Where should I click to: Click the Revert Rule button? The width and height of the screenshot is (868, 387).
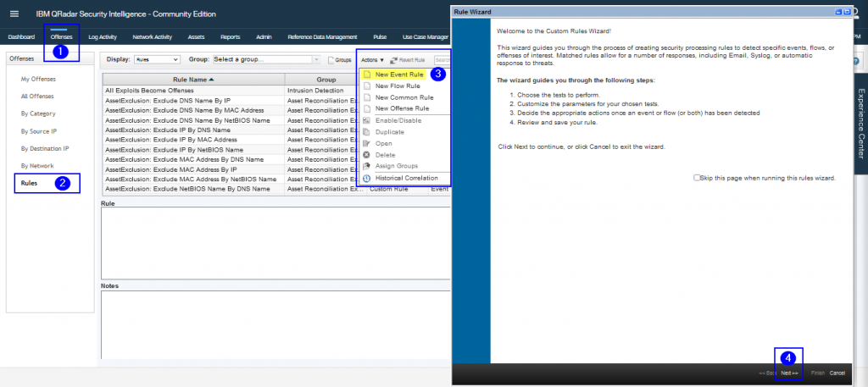tap(408, 60)
